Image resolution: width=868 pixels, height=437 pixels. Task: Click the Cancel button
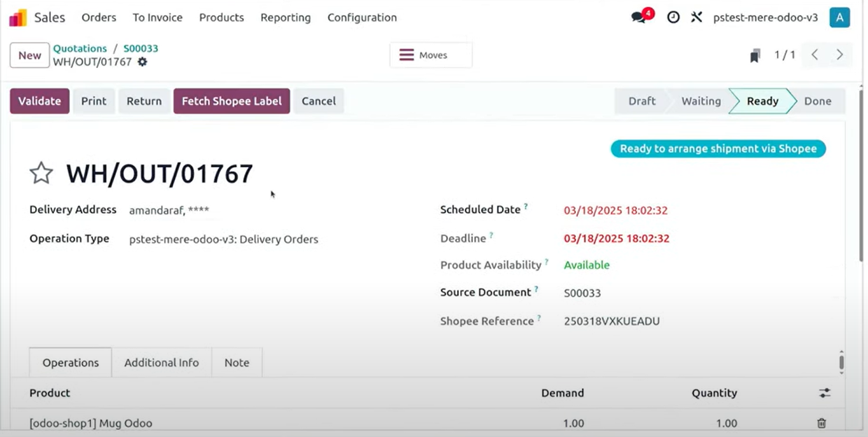pyautogui.click(x=319, y=101)
